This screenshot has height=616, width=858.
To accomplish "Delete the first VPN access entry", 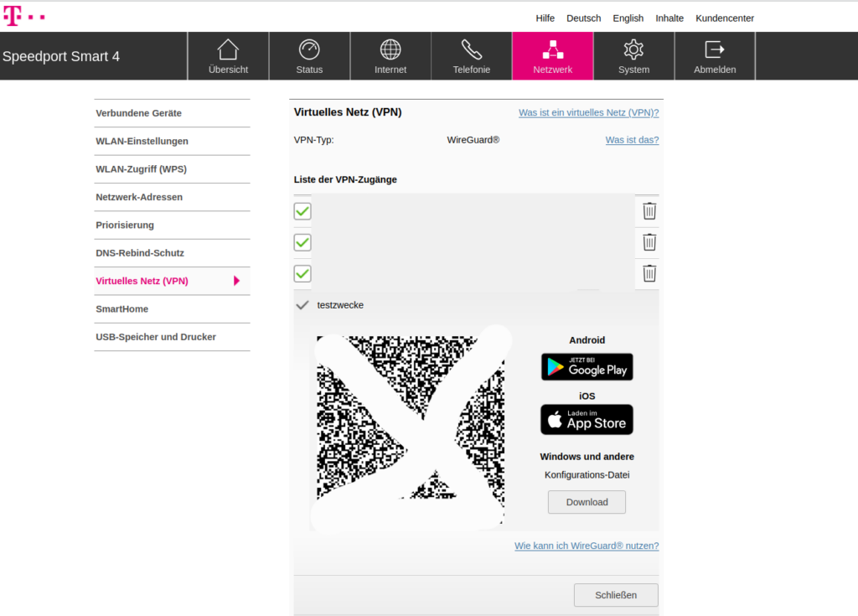I will [x=649, y=211].
